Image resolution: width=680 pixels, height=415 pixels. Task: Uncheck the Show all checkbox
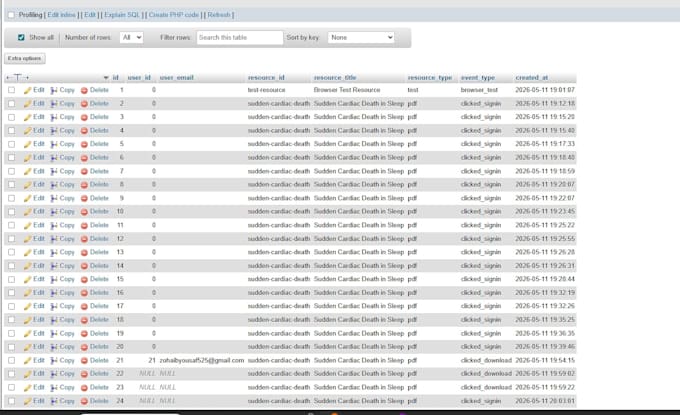click(21, 37)
